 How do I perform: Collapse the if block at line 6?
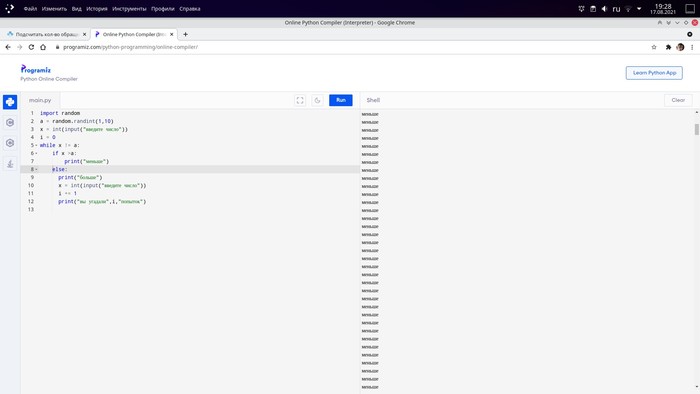37,153
